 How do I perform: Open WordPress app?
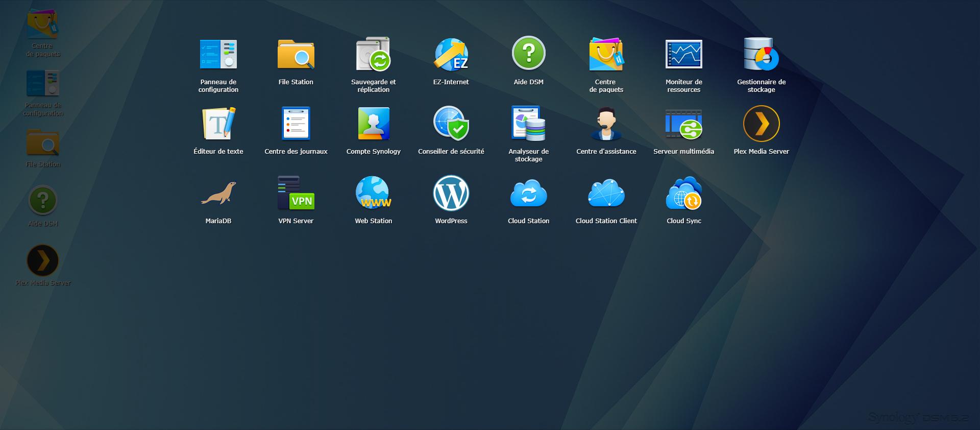point(451,194)
